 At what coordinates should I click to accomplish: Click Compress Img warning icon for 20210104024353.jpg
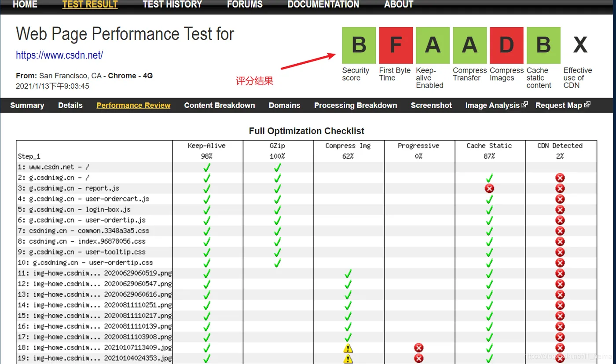(348, 359)
